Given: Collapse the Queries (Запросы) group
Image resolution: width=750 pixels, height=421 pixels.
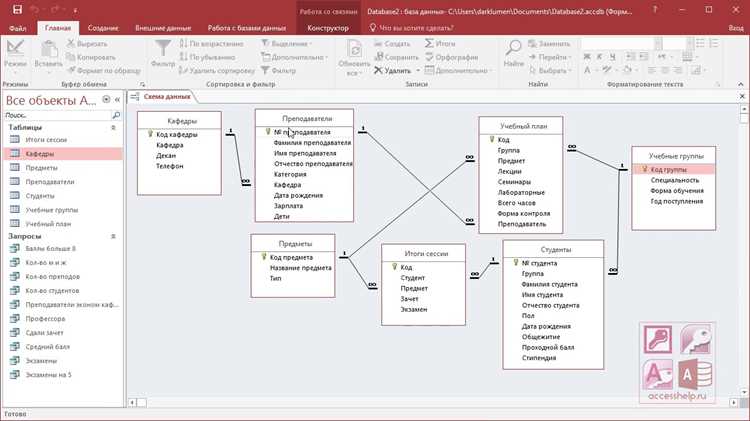Looking at the screenshot, I should 113,236.
